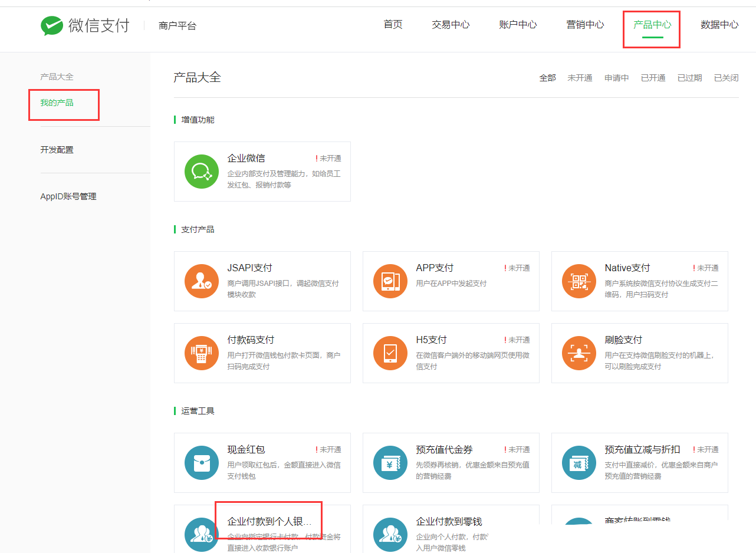756x553 pixels.
Task: Click 未开通 status on APP支付 card
Action: pyautogui.click(x=517, y=268)
